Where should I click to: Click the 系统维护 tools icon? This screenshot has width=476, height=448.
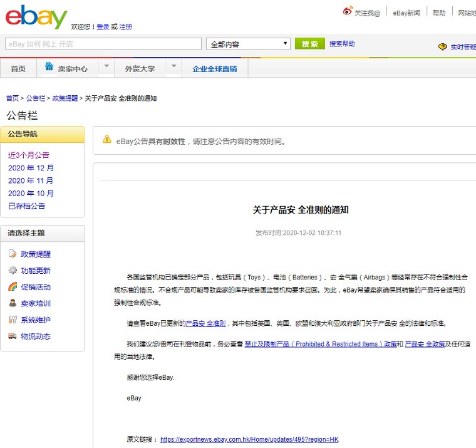click(13, 319)
